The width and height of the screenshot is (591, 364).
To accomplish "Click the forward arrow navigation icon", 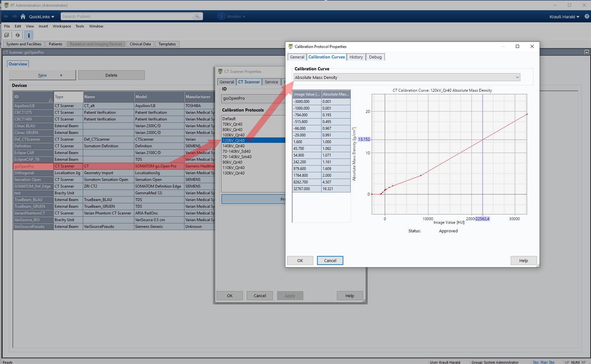I will click(x=15, y=17).
